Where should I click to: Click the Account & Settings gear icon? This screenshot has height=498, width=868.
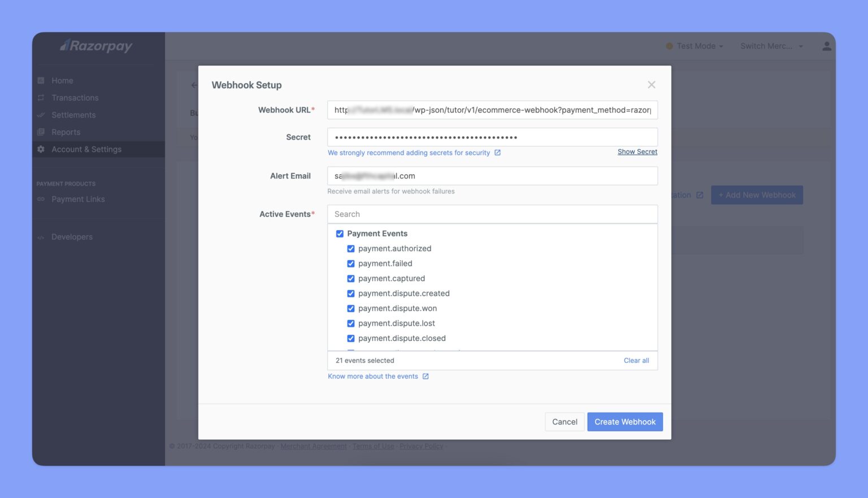[x=41, y=149]
